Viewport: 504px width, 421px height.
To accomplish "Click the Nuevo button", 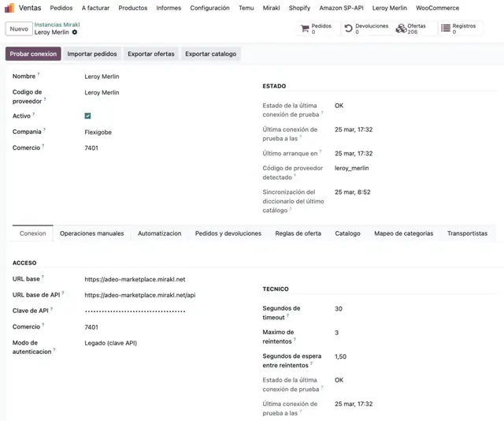I will [x=19, y=28].
